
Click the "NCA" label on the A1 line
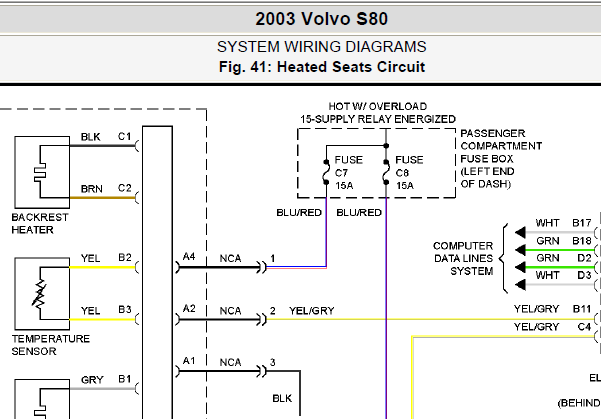(230, 363)
